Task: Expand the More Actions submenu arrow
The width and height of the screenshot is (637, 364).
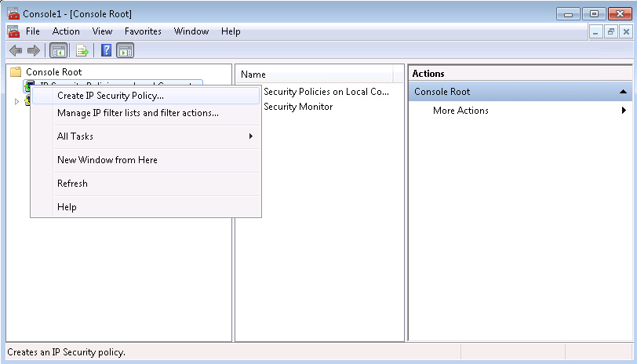Action: point(624,111)
